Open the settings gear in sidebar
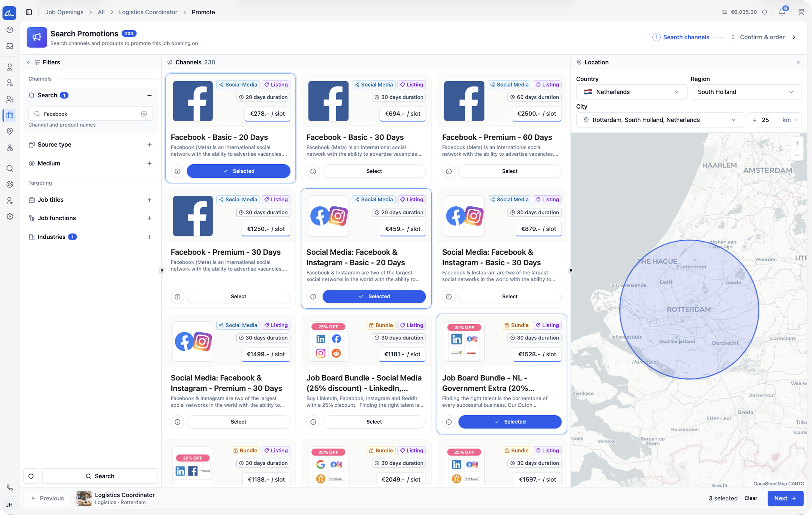Screen dimensions: 812x515 pos(10,217)
